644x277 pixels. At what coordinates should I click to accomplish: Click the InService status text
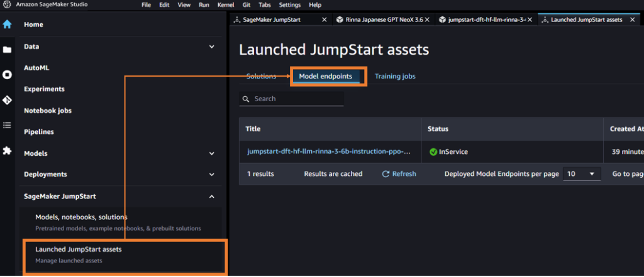453,152
